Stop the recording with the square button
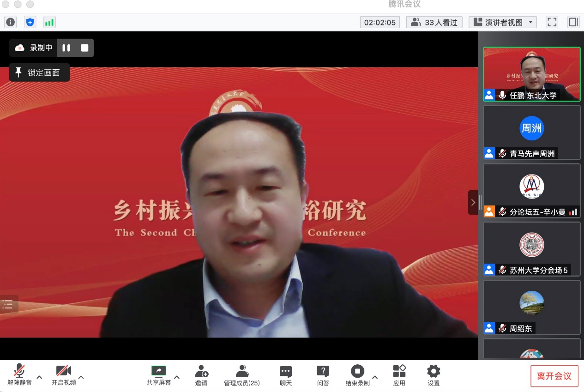The height and width of the screenshot is (392, 584). point(84,48)
